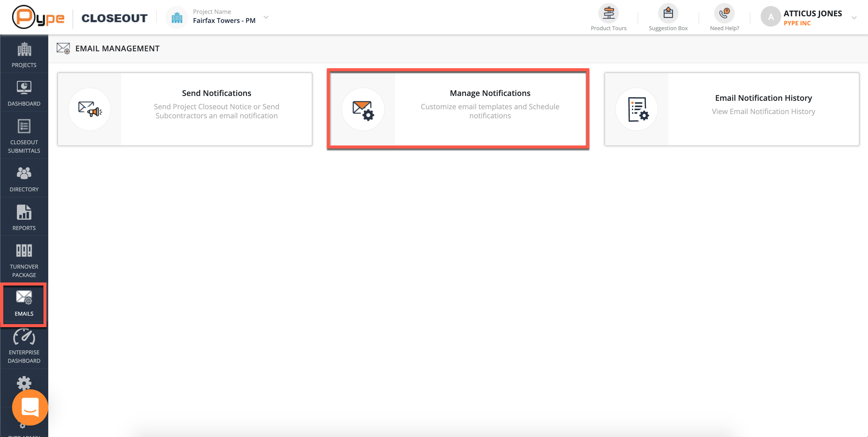The width and height of the screenshot is (868, 437).
Task: Click the Need Help phone icon
Action: 724,14
